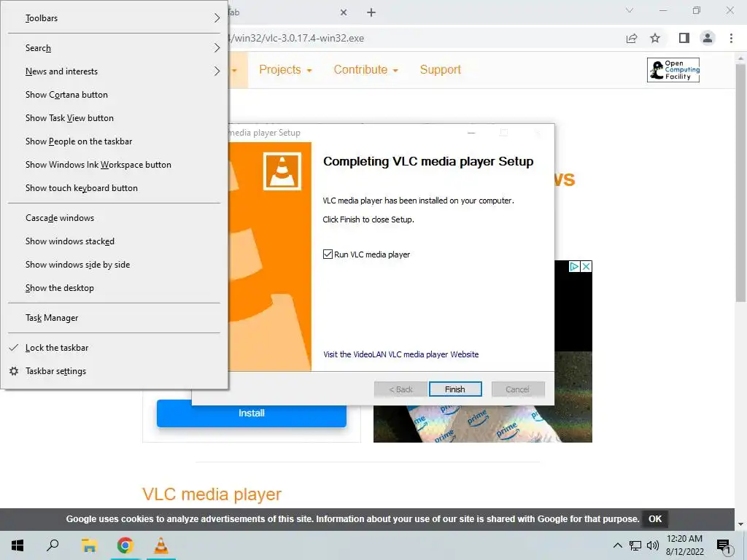Click the Chrome address bar URL
747x560 pixels.
[295, 38]
